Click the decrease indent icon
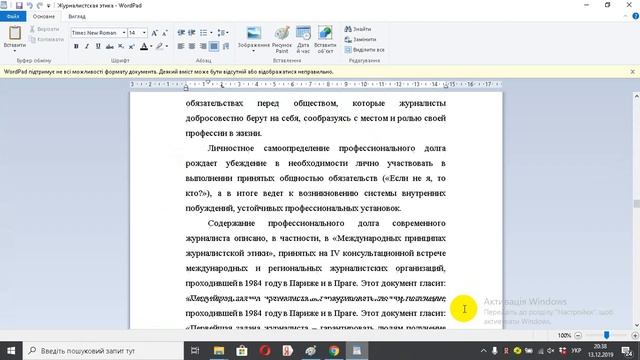 [x=181, y=33]
